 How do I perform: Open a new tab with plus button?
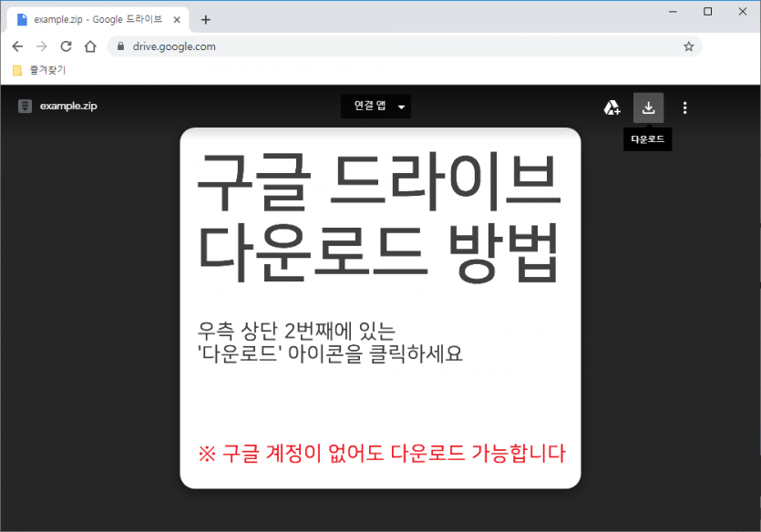tap(206, 20)
